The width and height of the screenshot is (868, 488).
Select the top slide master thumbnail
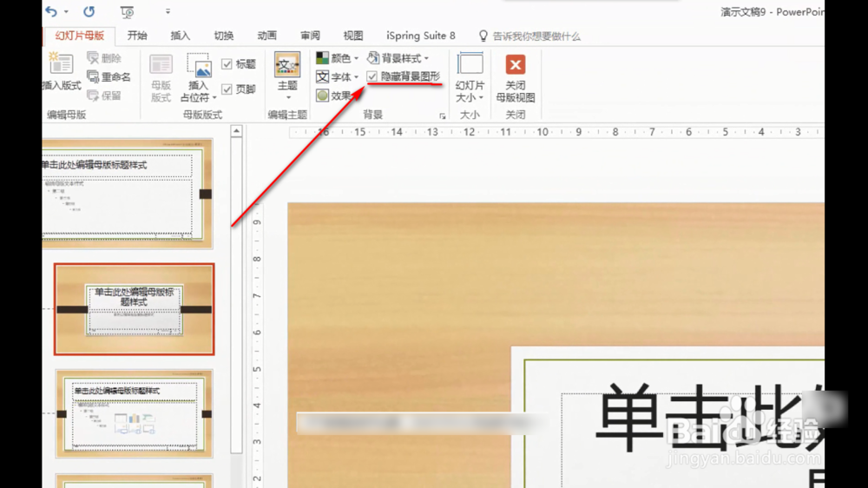[x=127, y=194]
